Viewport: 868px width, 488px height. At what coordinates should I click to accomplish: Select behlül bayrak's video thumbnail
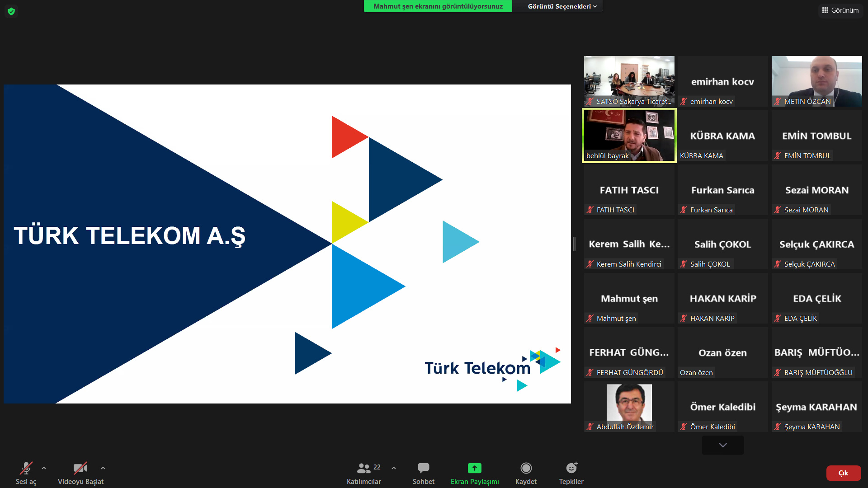point(629,136)
